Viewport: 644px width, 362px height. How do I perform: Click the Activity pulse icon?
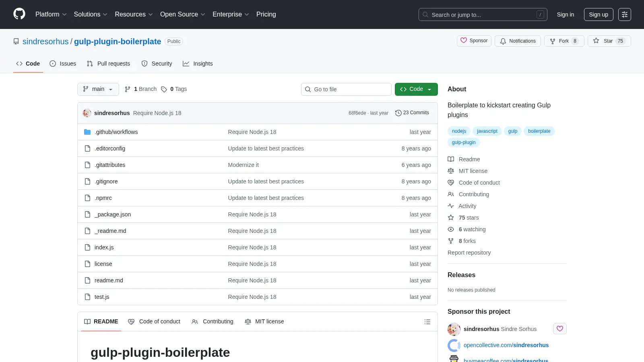coord(451,206)
